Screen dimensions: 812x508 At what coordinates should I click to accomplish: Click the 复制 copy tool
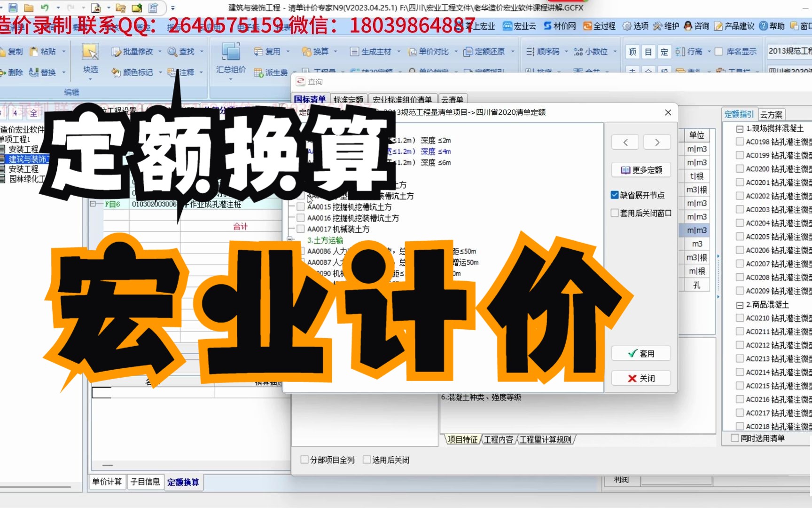coord(11,51)
